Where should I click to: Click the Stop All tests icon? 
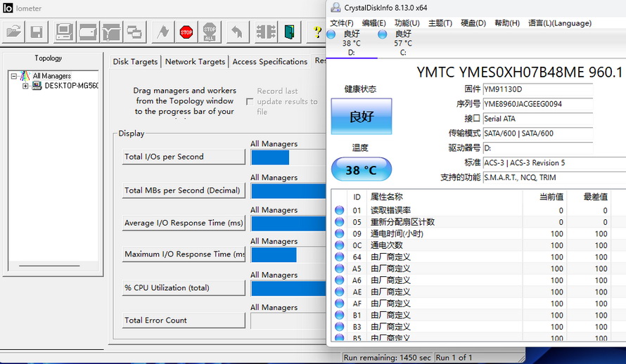[x=210, y=32]
